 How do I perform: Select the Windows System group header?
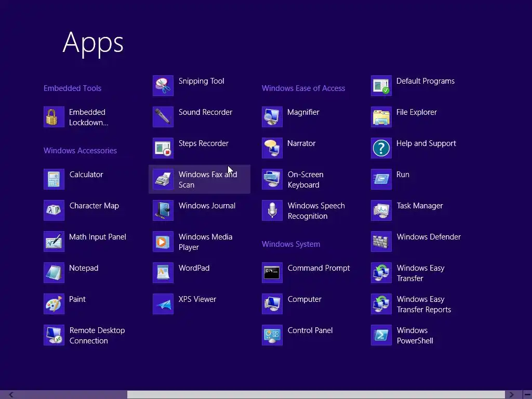(x=291, y=244)
